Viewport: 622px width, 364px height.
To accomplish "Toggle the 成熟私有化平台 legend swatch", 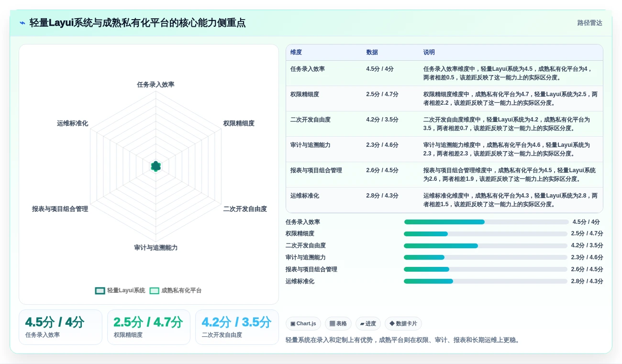I will (x=155, y=290).
